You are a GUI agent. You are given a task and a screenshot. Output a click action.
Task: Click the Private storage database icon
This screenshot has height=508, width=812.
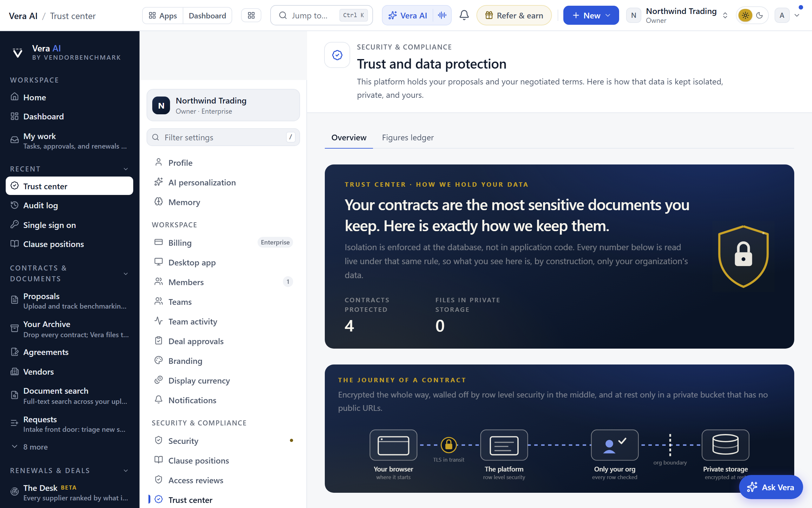click(725, 445)
